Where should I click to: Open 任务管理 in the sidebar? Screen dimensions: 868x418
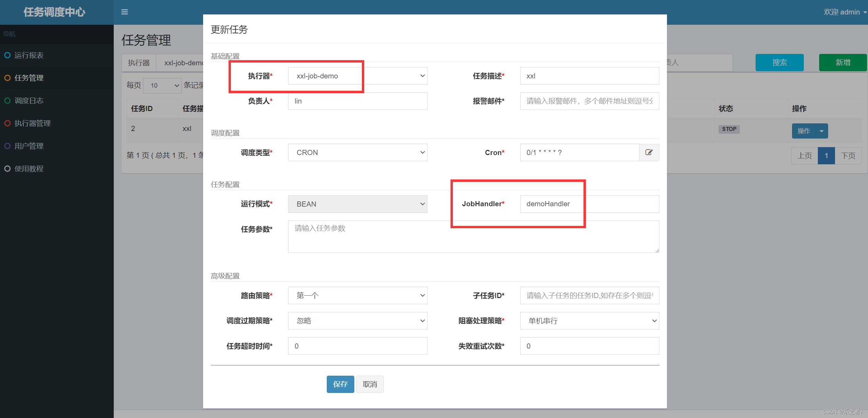click(x=57, y=78)
